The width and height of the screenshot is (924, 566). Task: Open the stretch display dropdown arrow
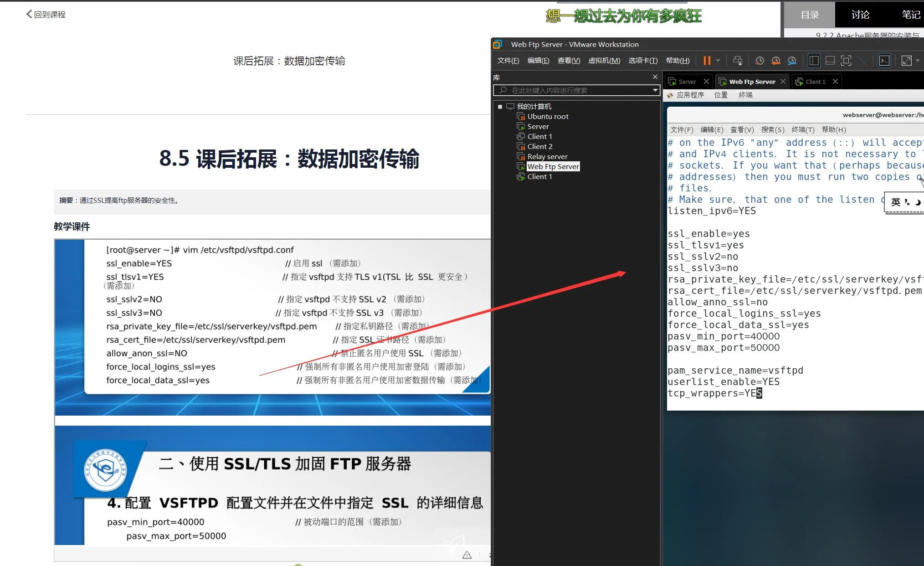(x=918, y=61)
